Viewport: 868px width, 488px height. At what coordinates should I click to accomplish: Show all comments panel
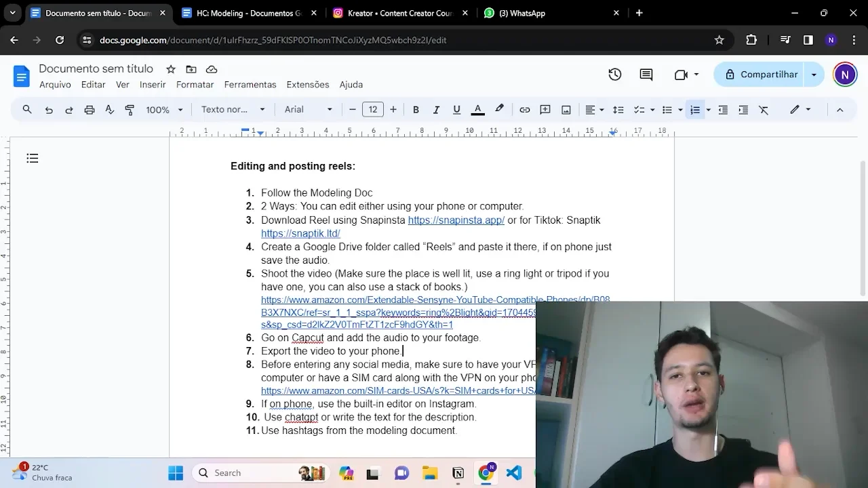tap(646, 75)
